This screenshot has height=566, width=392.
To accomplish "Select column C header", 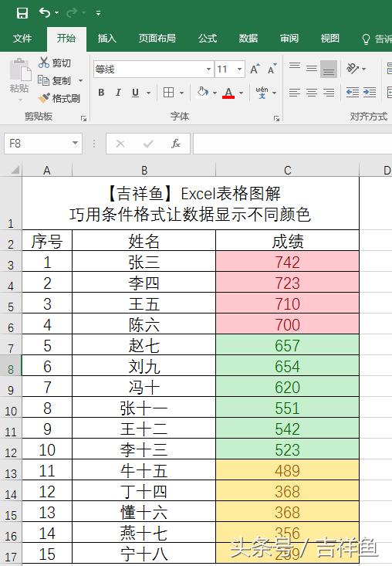I will 287,170.
